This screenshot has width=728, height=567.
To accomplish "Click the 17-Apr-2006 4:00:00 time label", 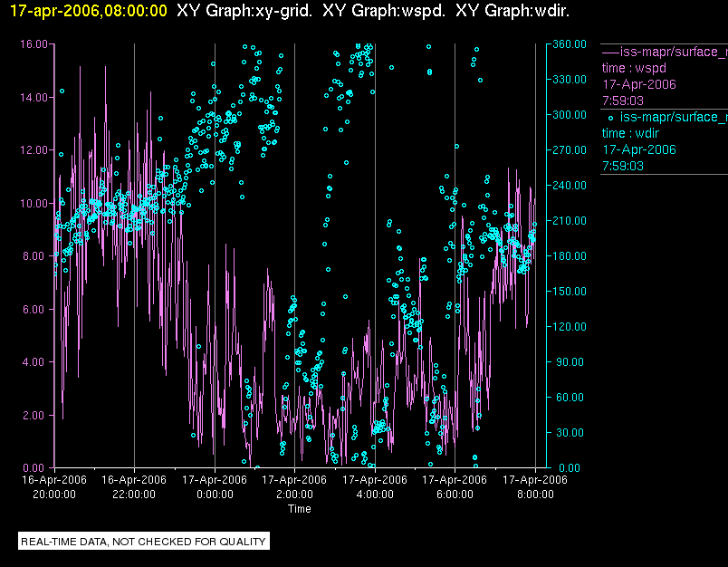I will pos(375,487).
